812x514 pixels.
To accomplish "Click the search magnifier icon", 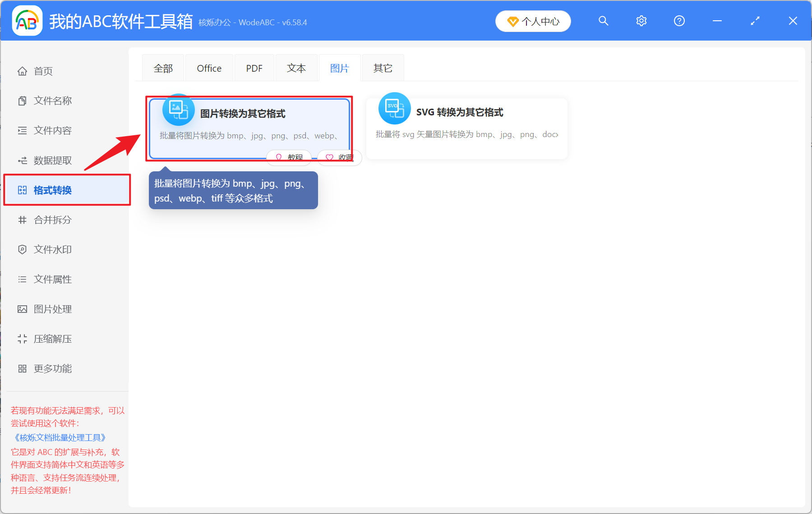I will click(604, 21).
